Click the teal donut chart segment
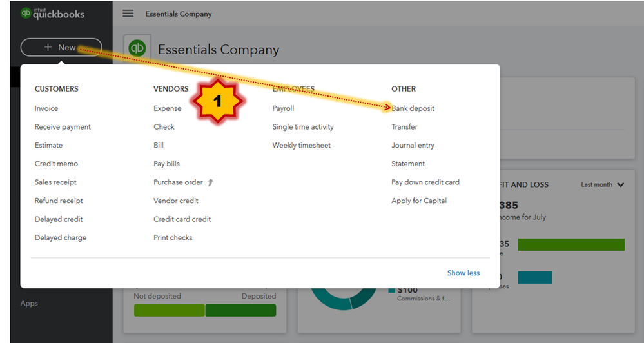 pyautogui.click(x=331, y=300)
